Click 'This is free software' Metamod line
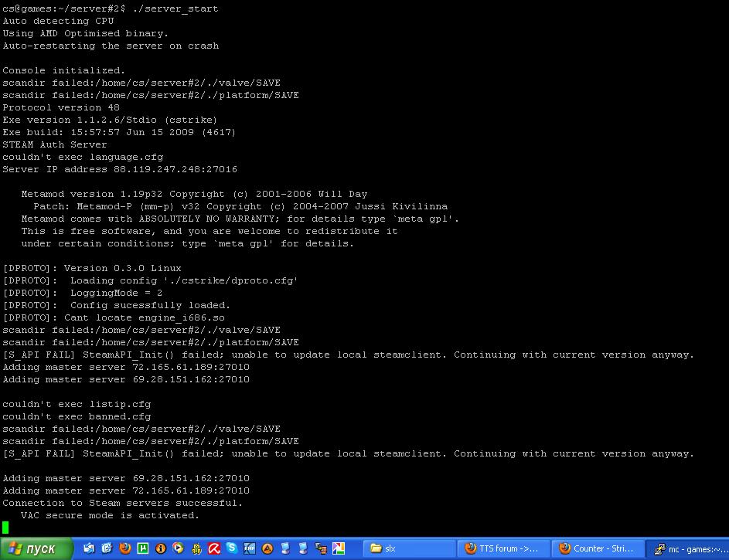The height and width of the screenshot is (560, 729). [x=210, y=231]
